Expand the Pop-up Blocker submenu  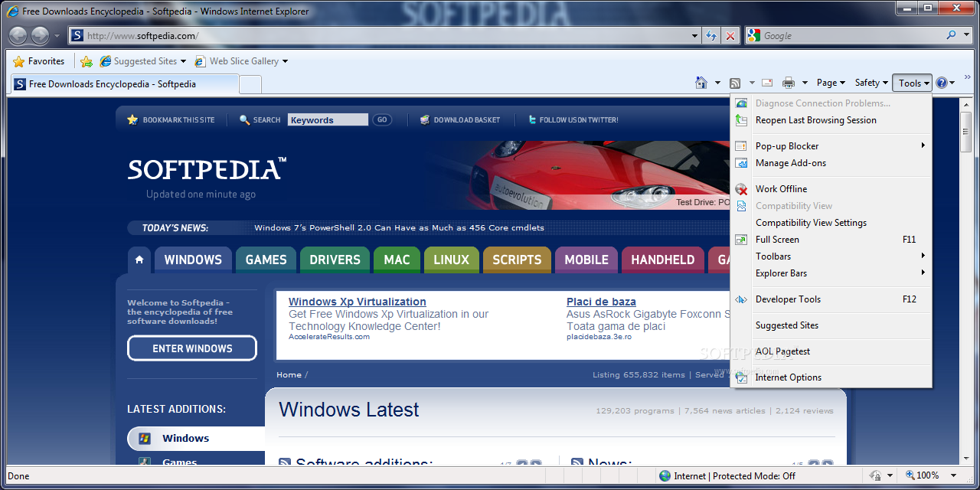(x=923, y=145)
